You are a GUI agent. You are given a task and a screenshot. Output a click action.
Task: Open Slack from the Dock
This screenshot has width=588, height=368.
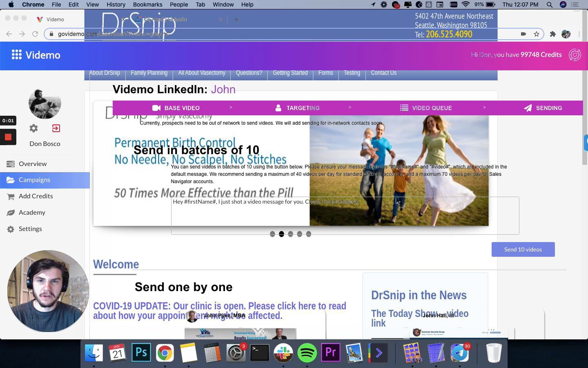[x=283, y=352]
